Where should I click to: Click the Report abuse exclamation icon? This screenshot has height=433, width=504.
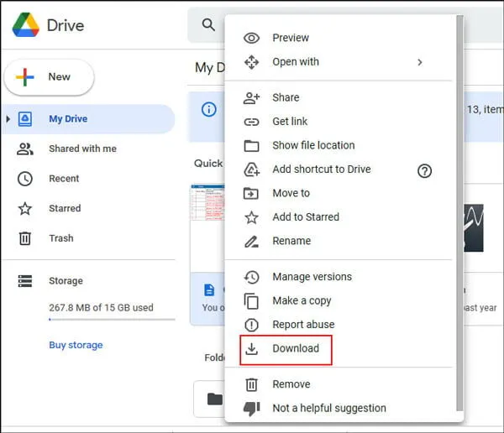coord(251,325)
